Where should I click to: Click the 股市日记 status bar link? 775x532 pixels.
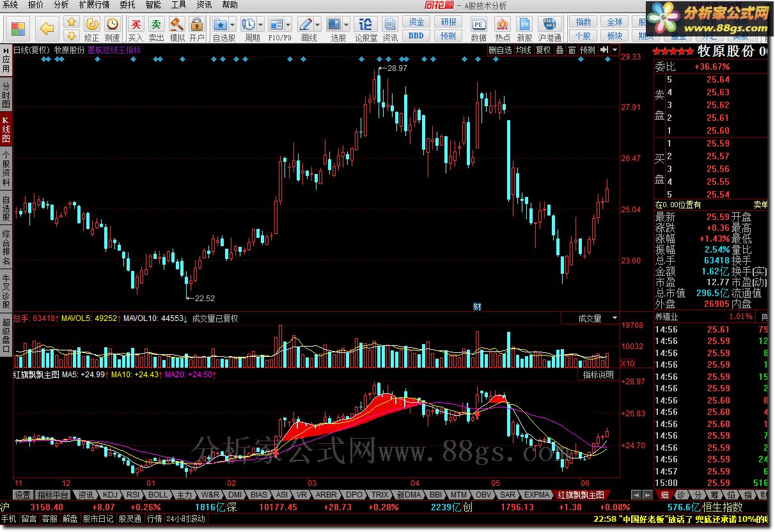(x=98, y=519)
